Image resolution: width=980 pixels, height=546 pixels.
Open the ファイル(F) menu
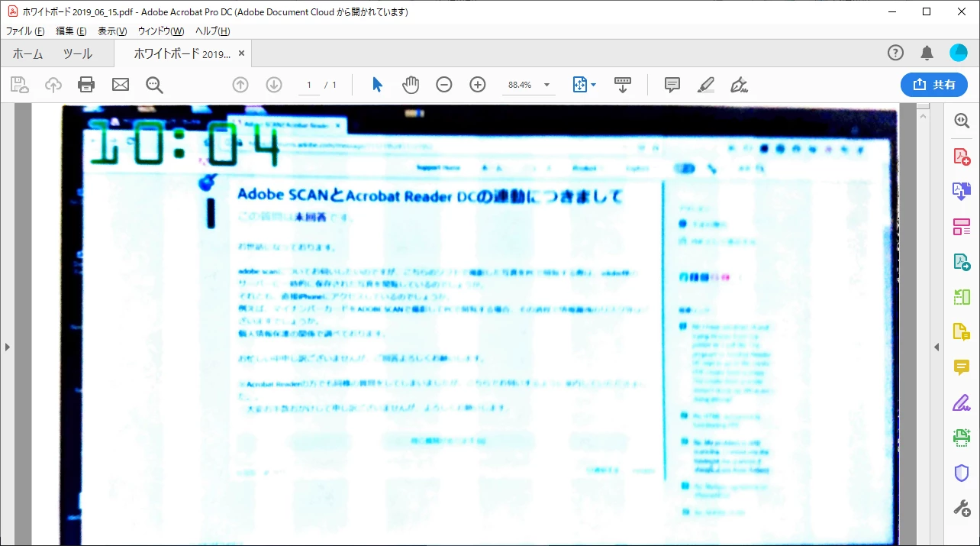click(x=25, y=31)
